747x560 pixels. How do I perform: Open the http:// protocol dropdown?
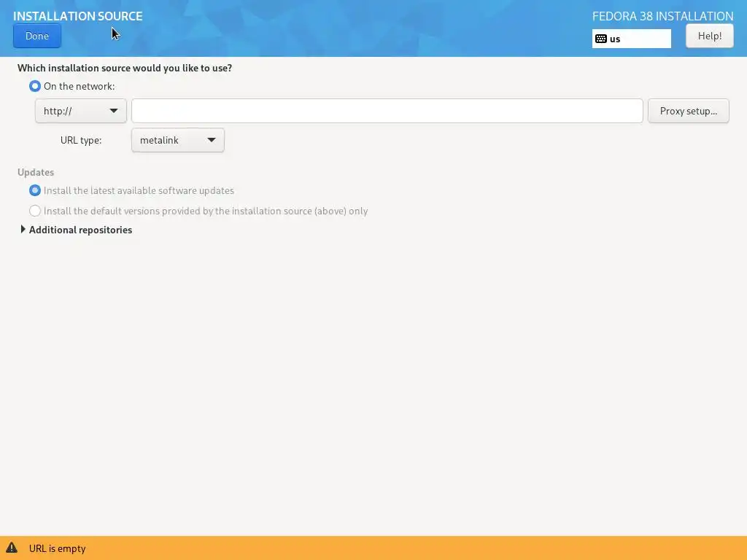coord(80,111)
